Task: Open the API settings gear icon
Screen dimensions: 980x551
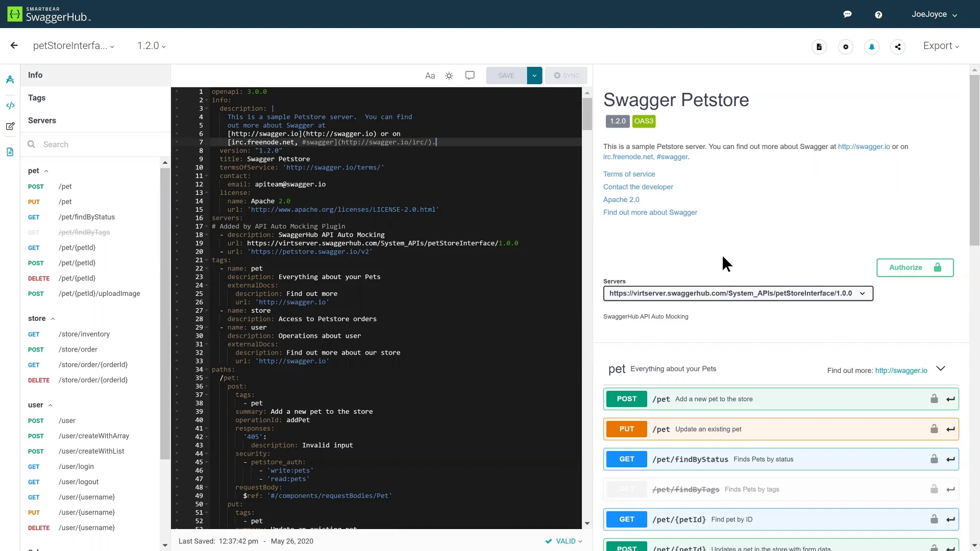Action: point(846,47)
